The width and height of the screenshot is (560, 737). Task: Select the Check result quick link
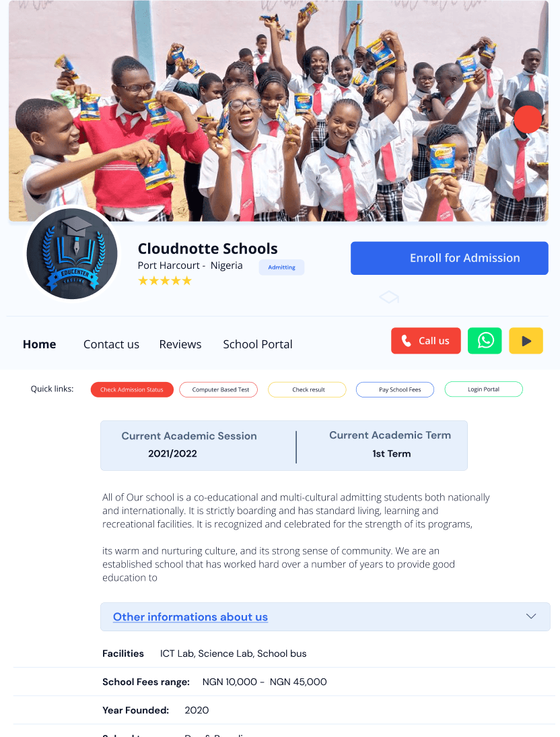pos(307,389)
